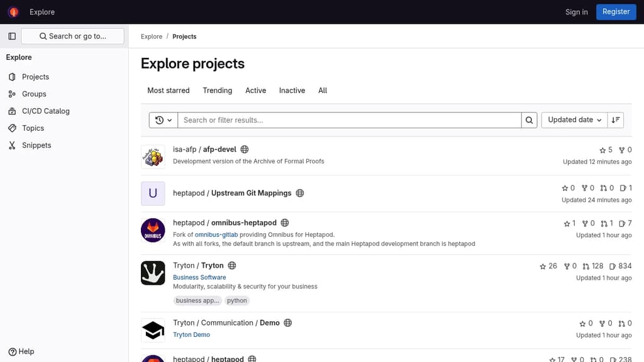Click Tryton issues count 834
Image resolution: width=644 pixels, height=362 pixels.
pos(620,266)
